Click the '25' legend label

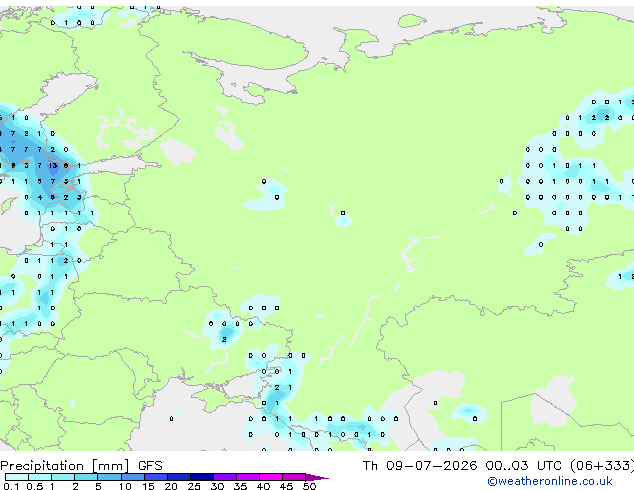click(x=194, y=486)
